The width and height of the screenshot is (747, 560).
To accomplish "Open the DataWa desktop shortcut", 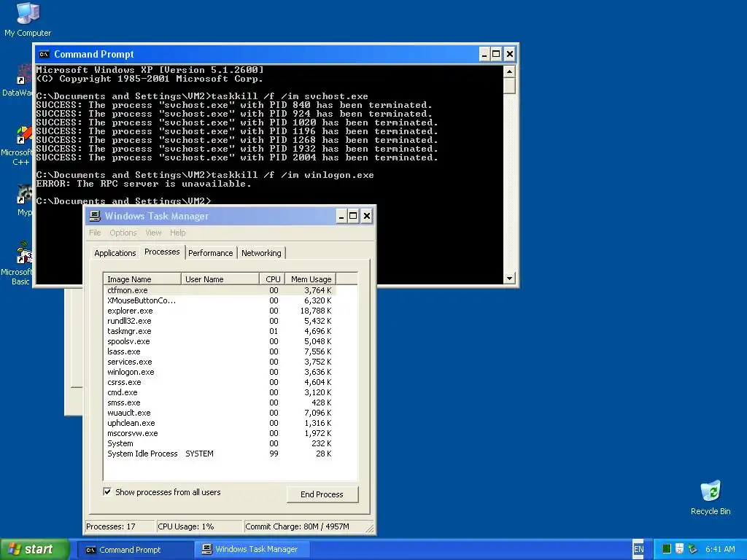I will coord(18,81).
